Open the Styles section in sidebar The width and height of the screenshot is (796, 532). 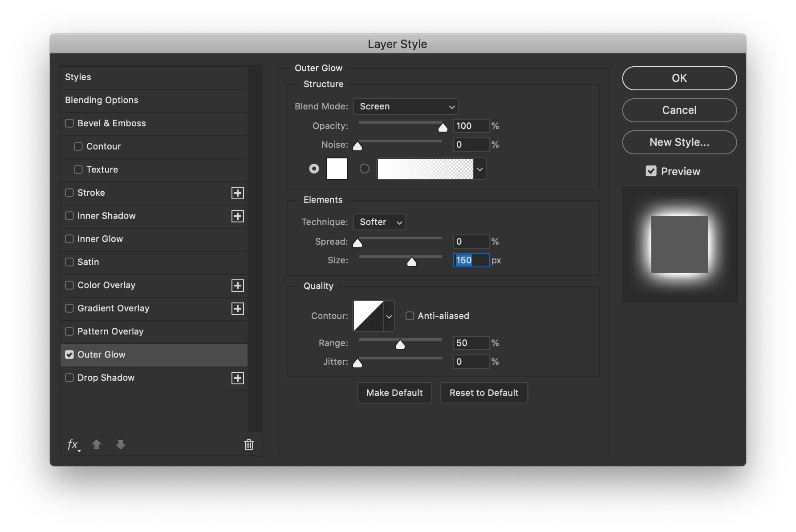pyautogui.click(x=154, y=77)
